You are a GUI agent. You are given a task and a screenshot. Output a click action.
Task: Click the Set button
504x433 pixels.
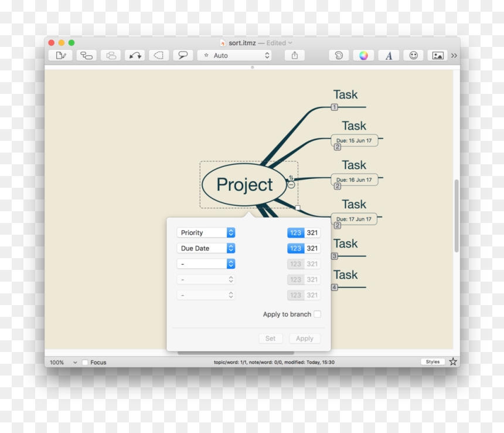[270, 339]
